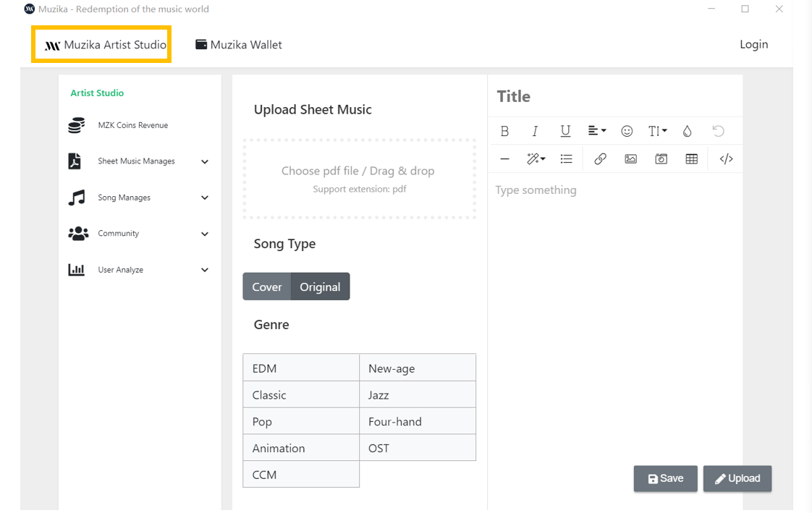Click the Login link
This screenshot has height=513, width=812.
coord(753,45)
